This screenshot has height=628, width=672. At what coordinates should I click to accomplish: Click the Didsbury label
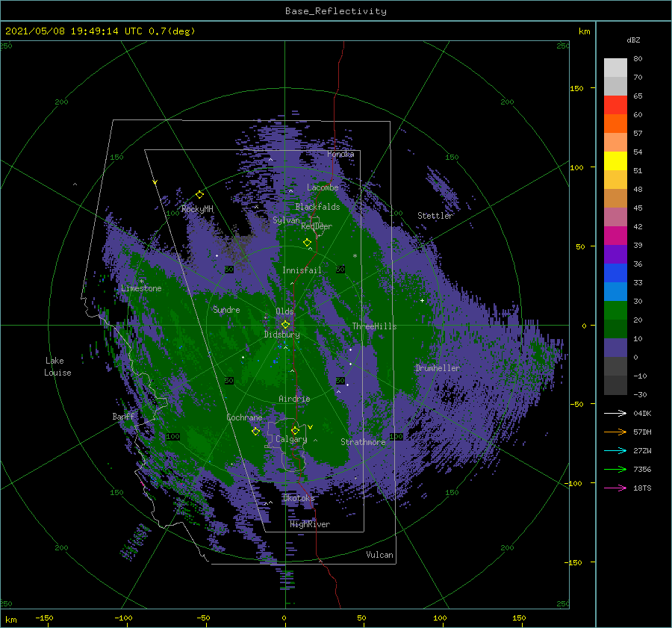point(281,335)
